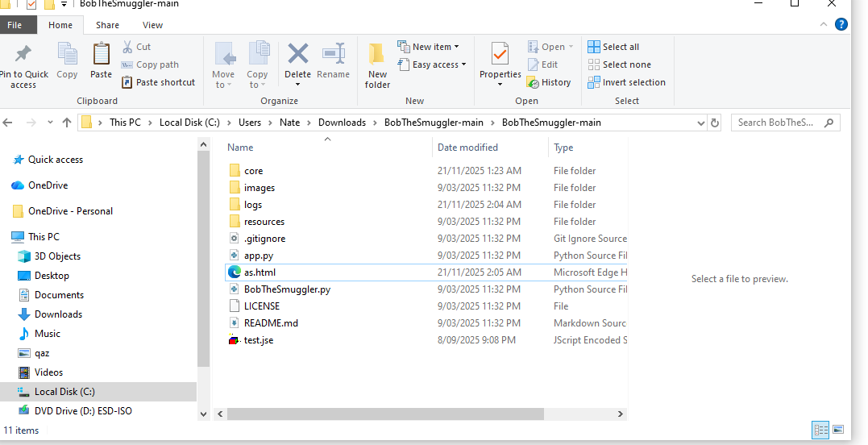The height and width of the screenshot is (445, 868).
Task: Click Select all in ribbon
Action: 613,47
